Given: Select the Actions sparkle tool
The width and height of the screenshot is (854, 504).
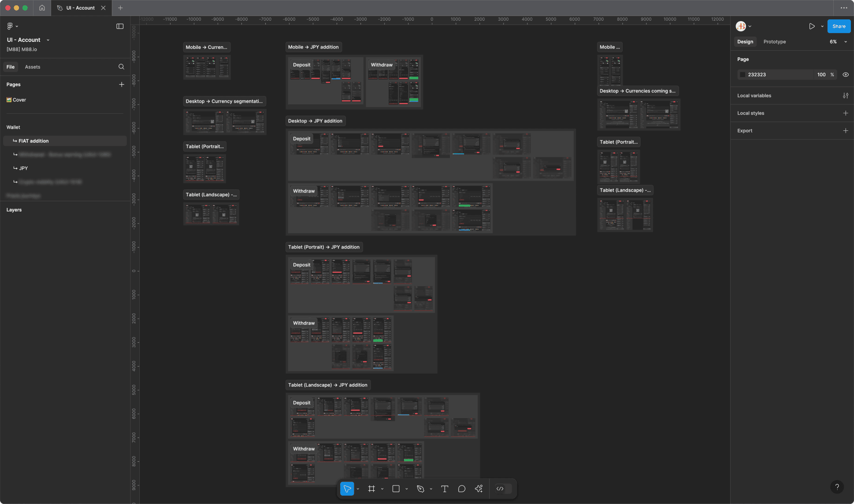Looking at the screenshot, I should pos(479,489).
